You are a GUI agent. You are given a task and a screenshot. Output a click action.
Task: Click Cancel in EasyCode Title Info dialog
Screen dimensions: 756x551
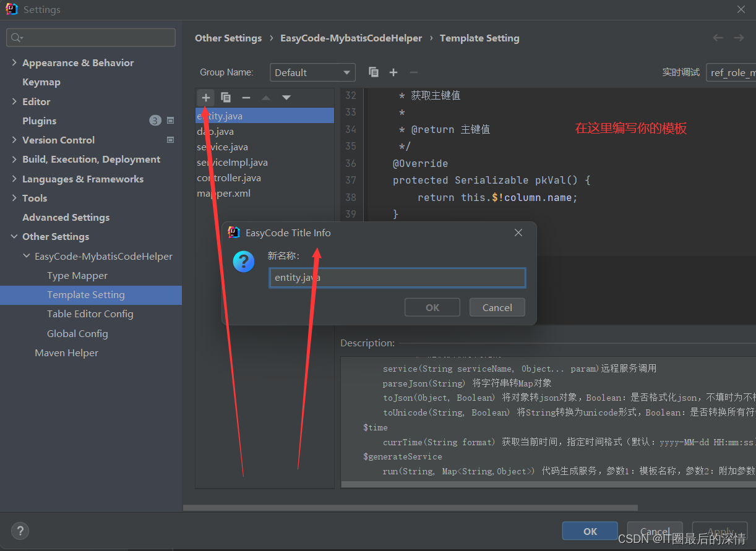(497, 307)
